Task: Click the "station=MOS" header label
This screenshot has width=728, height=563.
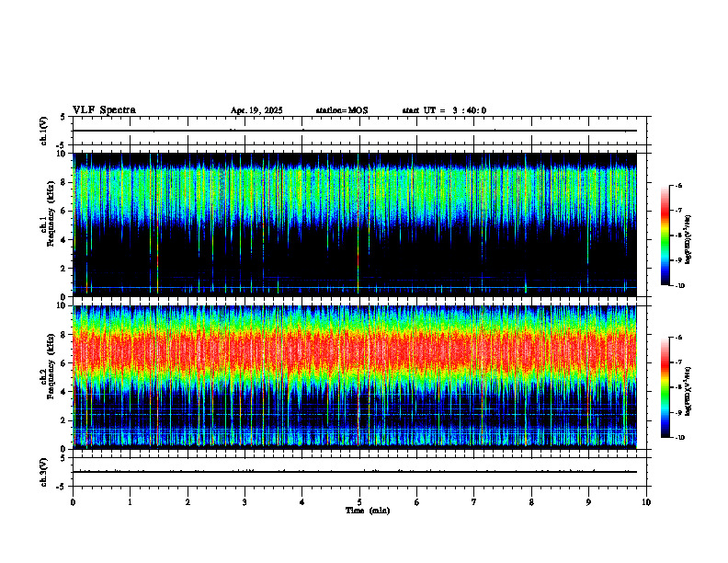Action: click(342, 110)
